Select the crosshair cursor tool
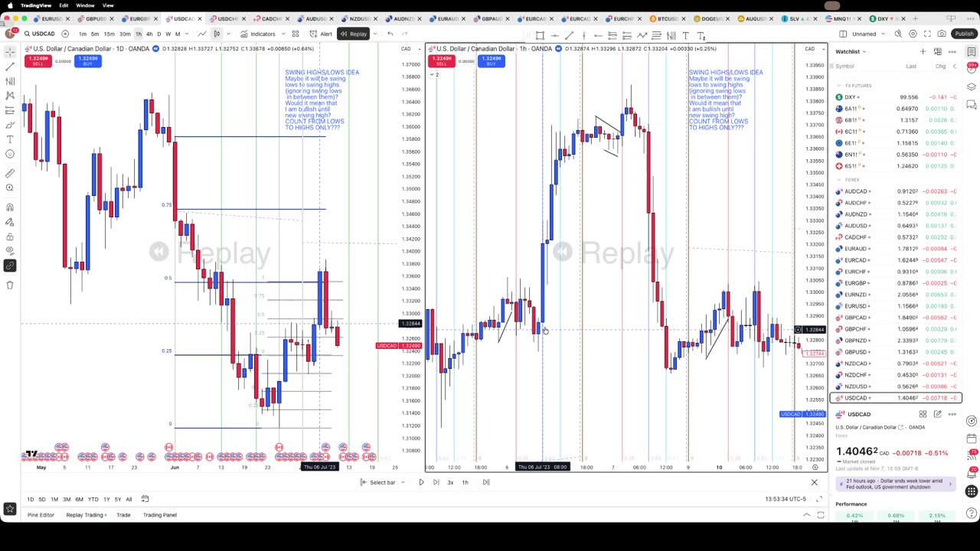This screenshot has width=980, height=551. [x=10, y=52]
